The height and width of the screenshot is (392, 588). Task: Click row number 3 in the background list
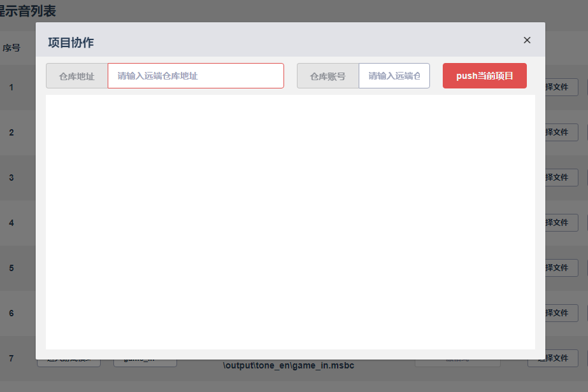11,178
